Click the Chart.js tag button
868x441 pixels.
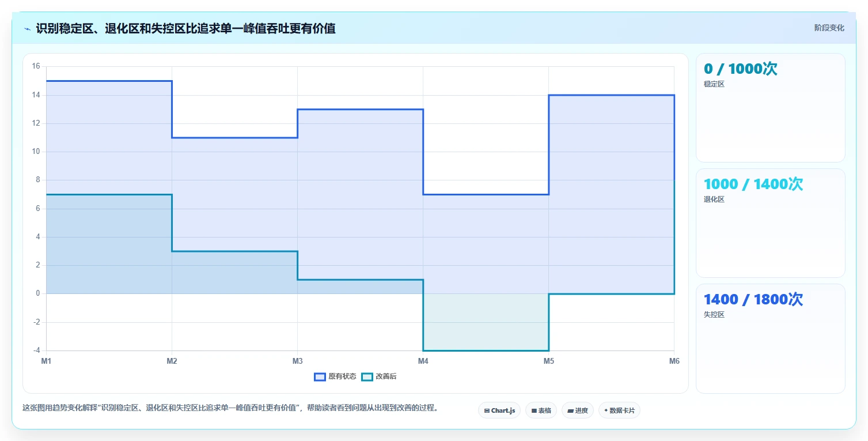[499, 410]
